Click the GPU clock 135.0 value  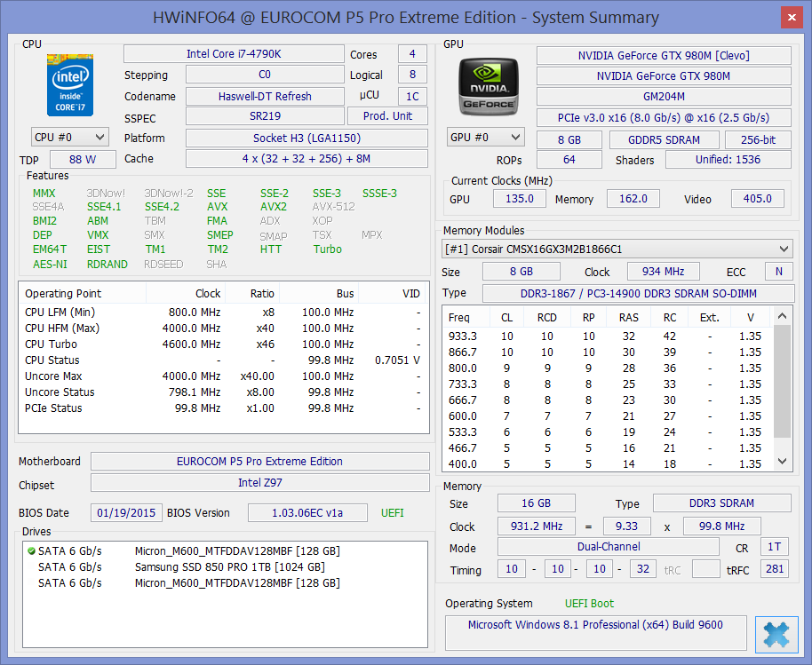(520, 199)
